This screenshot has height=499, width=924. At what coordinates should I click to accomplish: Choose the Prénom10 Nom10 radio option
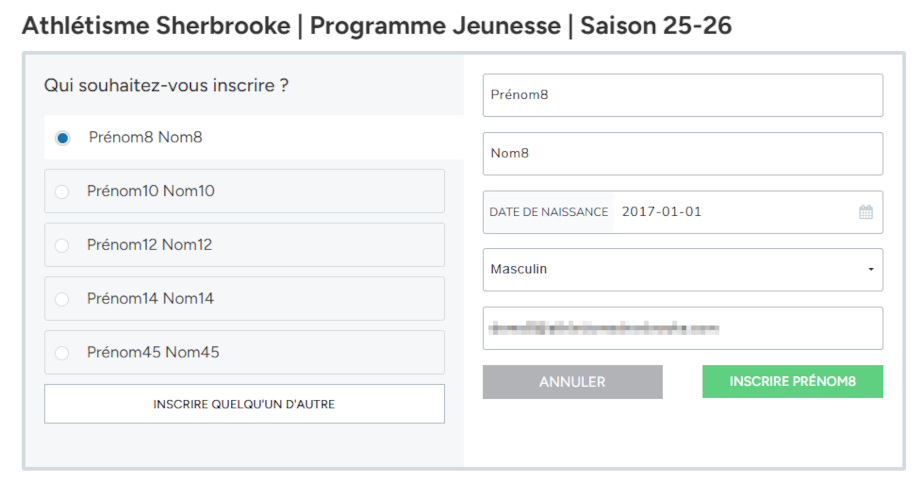(x=62, y=191)
